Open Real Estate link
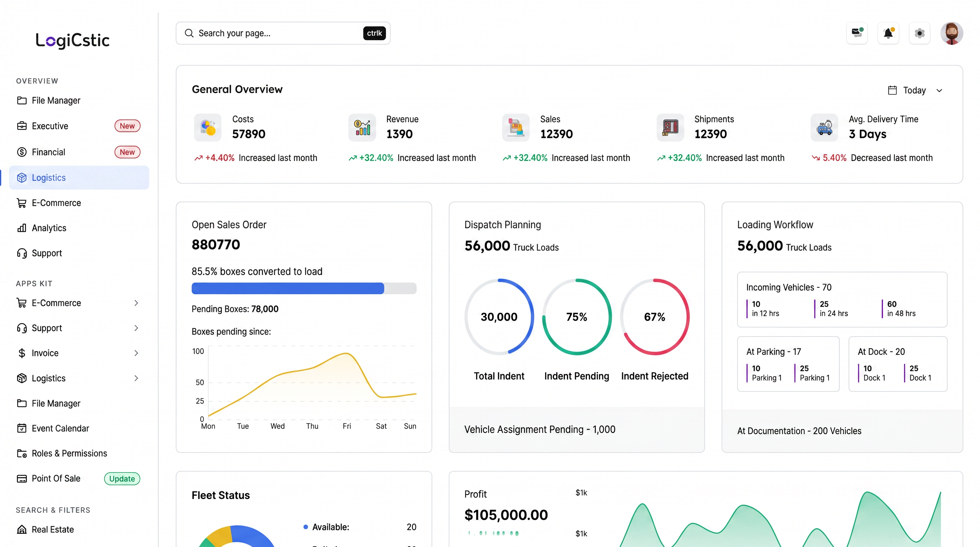Image resolution: width=980 pixels, height=547 pixels. click(x=79, y=530)
